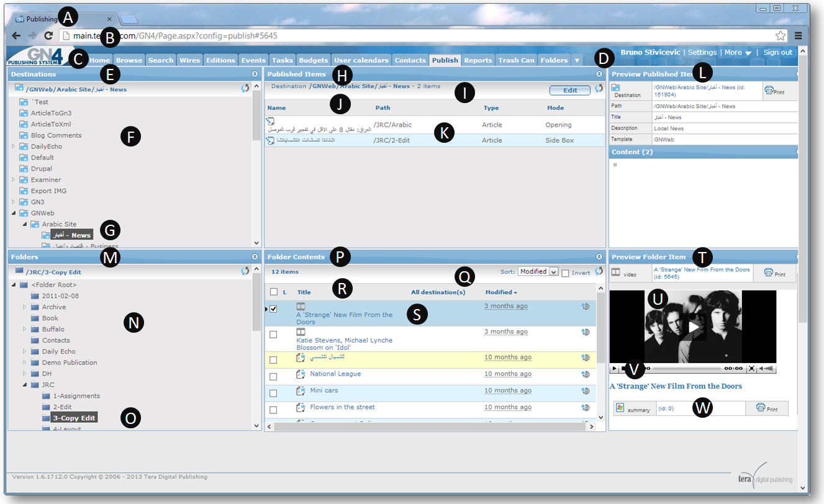
Task: Click the DailyEcho destination folder icon
Action: coord(24,146)
